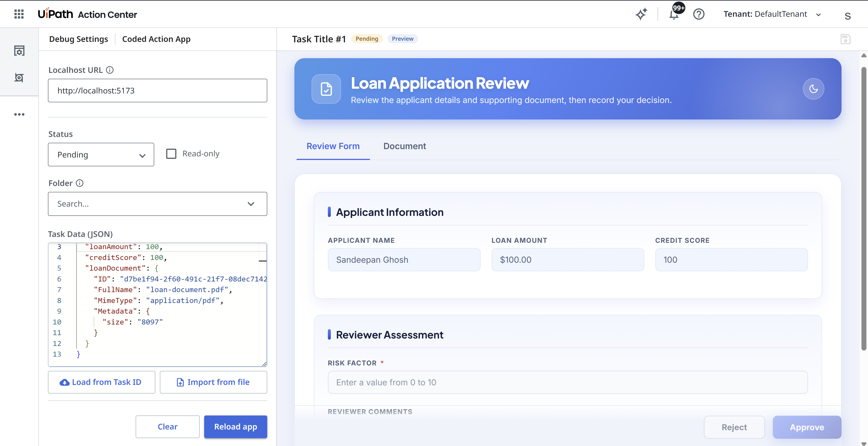
Task: Select the Document tab
Action: tap(404, 146)
